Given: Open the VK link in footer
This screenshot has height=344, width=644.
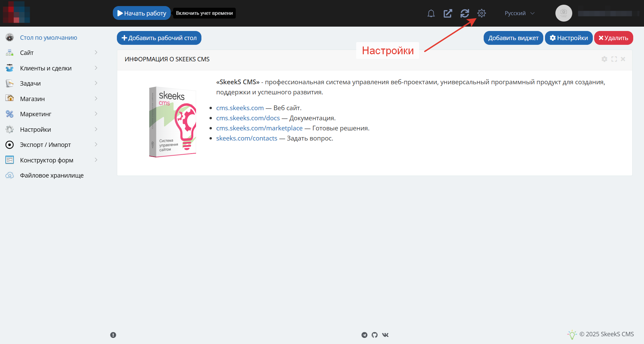Looking at the screenshot, I should coord(385,335).
